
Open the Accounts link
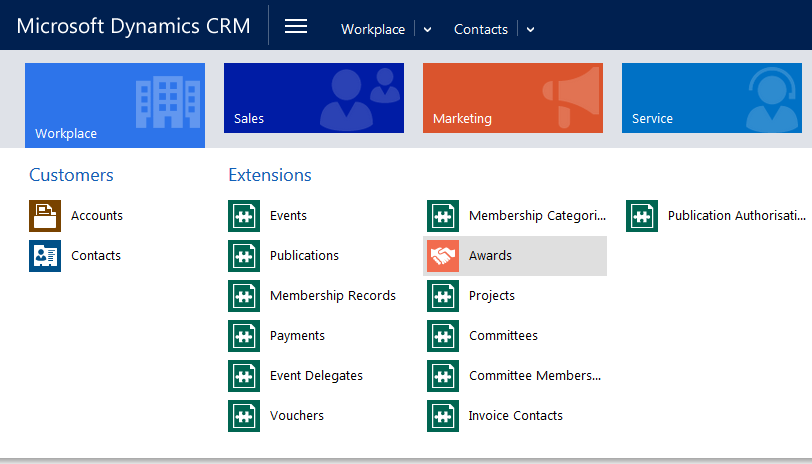coord(97,215)
